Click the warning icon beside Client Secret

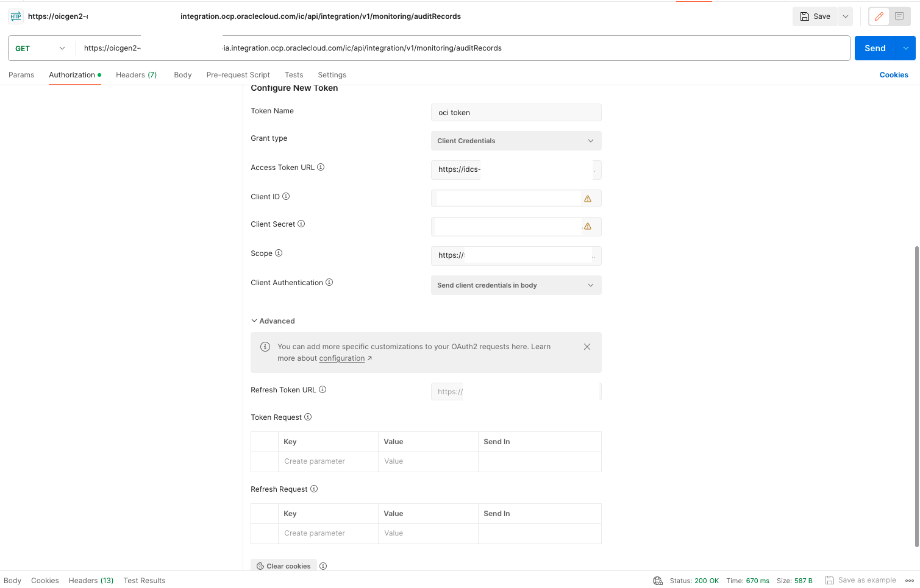tap(587, 226)
